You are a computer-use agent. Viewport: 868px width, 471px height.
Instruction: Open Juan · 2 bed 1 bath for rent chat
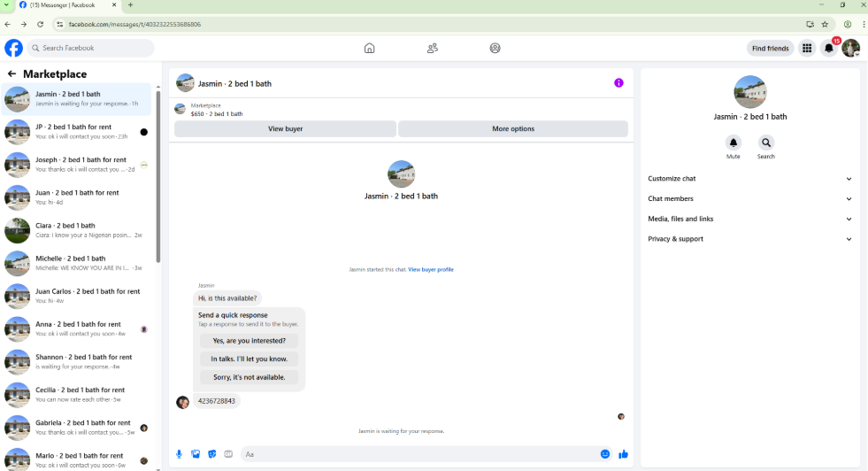(x=76, y=197)
